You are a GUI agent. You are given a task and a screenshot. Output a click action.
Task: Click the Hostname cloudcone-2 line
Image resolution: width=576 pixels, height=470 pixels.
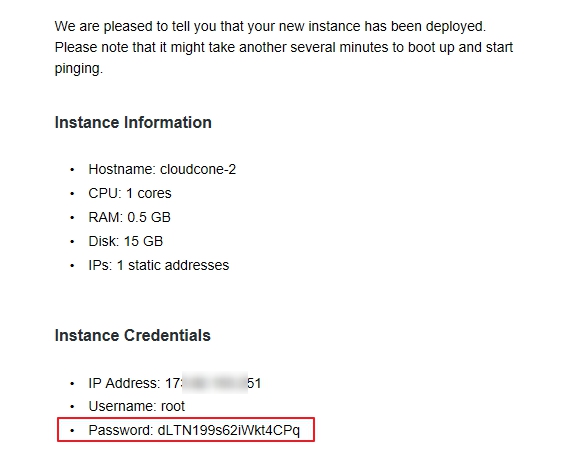(x=162, y=169)
